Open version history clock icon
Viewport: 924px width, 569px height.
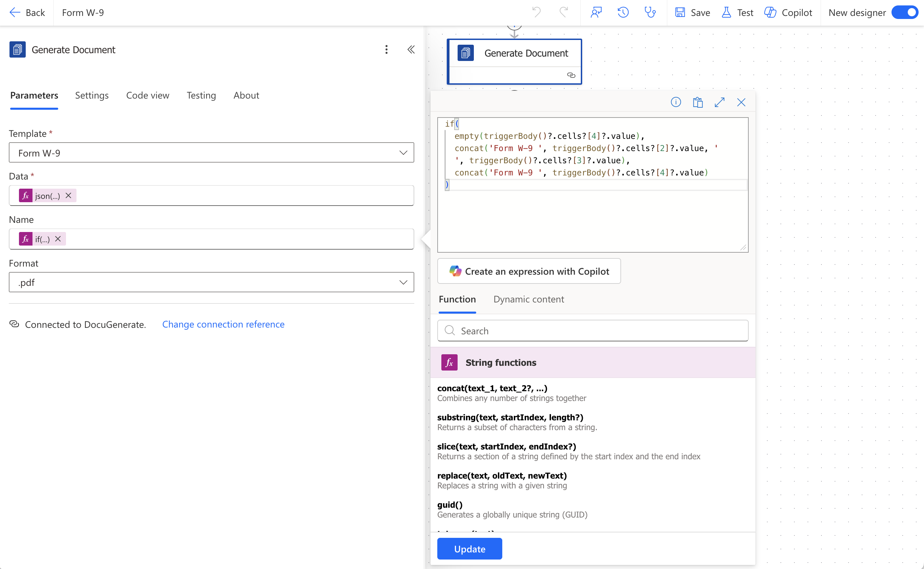tap(623, 13)
